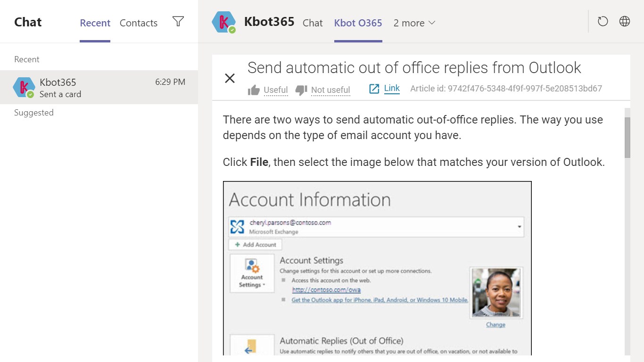Expand the "2 more" tabs dropdown
The height and width of the screenshot is (362, 644).
click(414, 23)
